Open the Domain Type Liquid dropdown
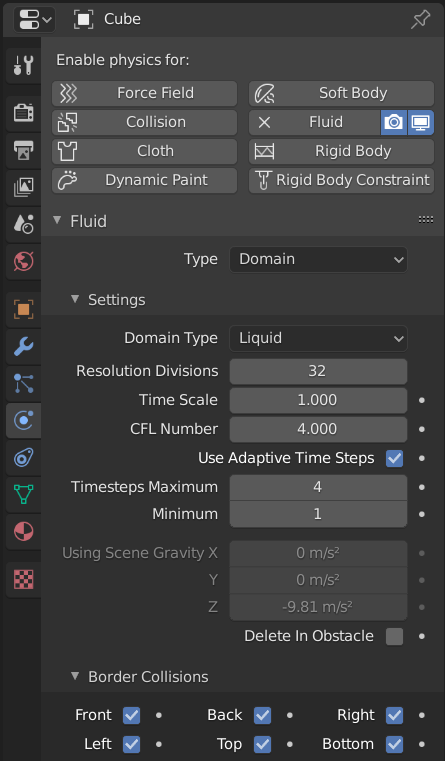The width and height of the screenshot is (445, 761). click(318, 338)
